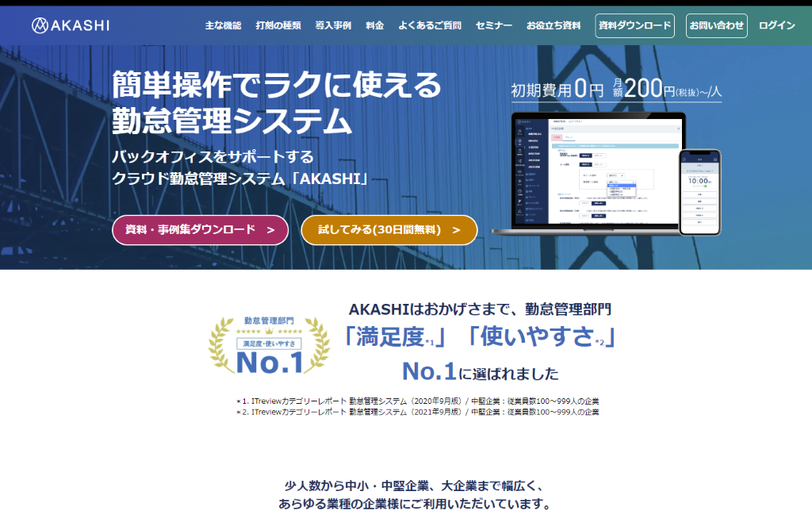Image resolution: width=812 pixels, height=526 pixels.
Task: Open the 料金 pricing page
Action: pyautogui.click(x=375, y=25)
